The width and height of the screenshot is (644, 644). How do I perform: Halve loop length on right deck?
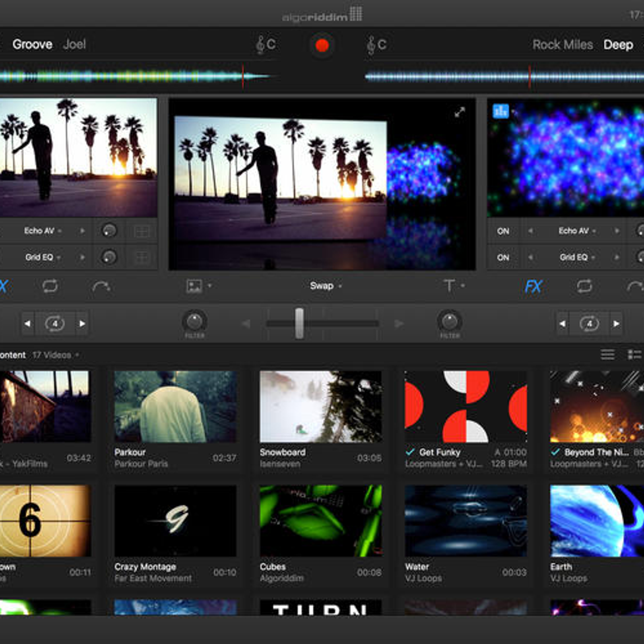(x=562, y=324)
